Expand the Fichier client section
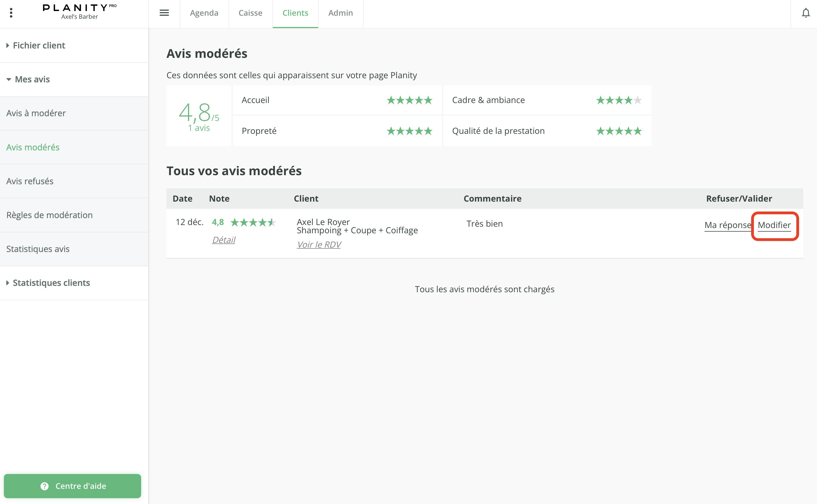This screenshot has height=504, width=817. (39, 46)
